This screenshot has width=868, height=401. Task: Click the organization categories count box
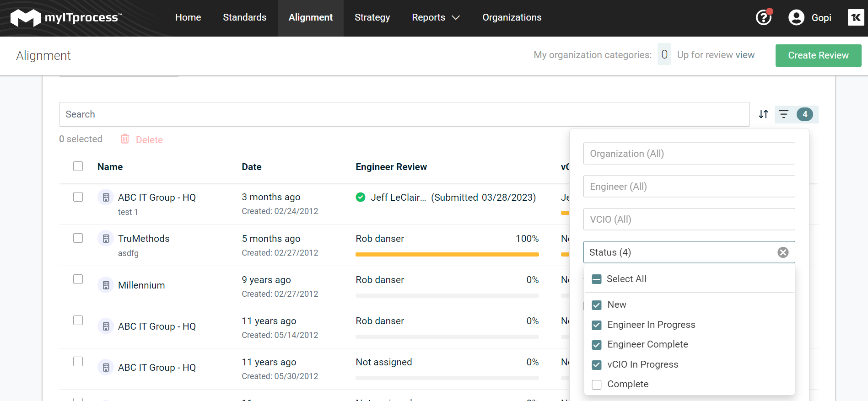pos(664,54)
